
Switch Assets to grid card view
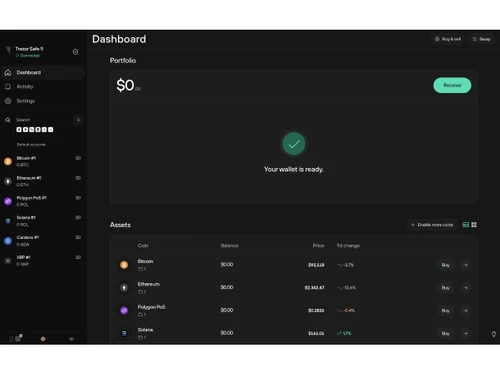click(x=474, y=225)
